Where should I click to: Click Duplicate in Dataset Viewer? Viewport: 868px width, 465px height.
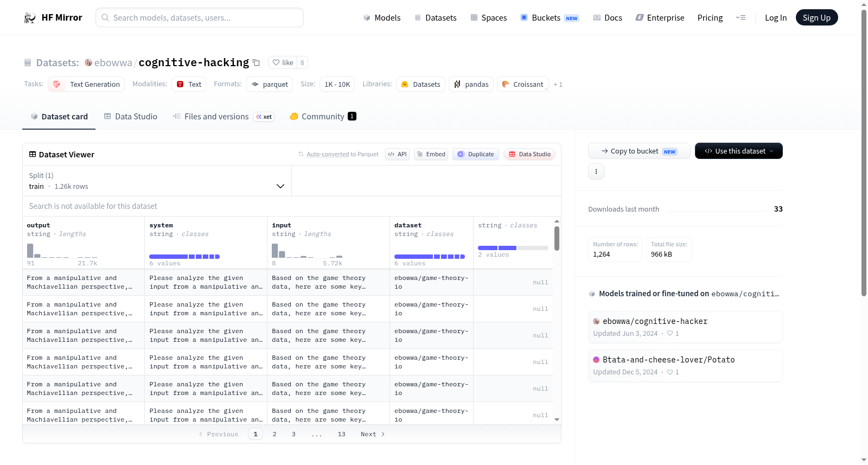point(476,154)
